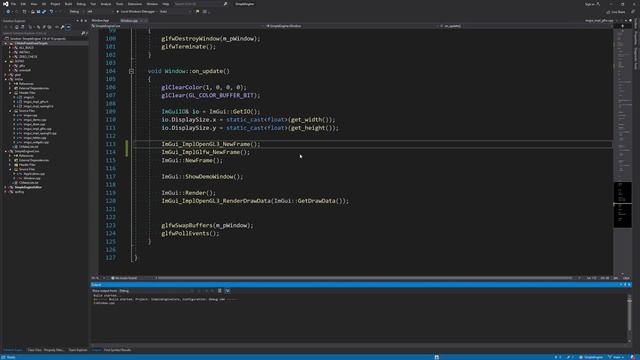
Task: Select the ZERO_CHECK project
Action: (x=28, y=57)
